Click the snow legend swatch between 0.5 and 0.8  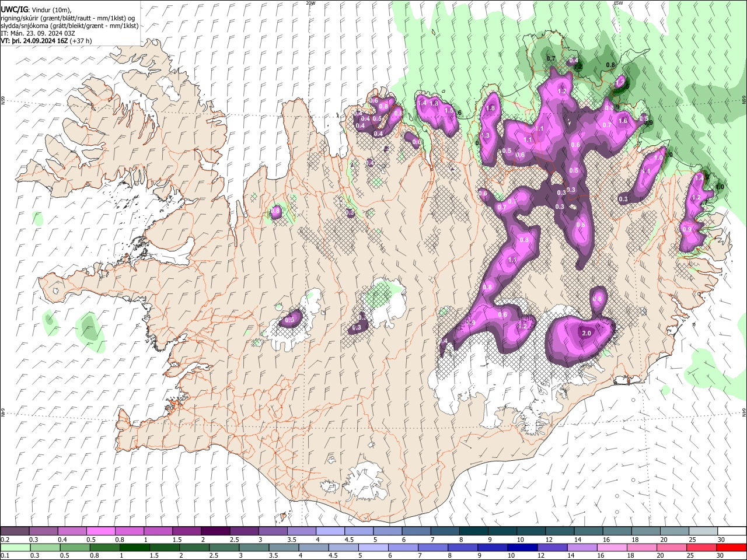[100, 531]
